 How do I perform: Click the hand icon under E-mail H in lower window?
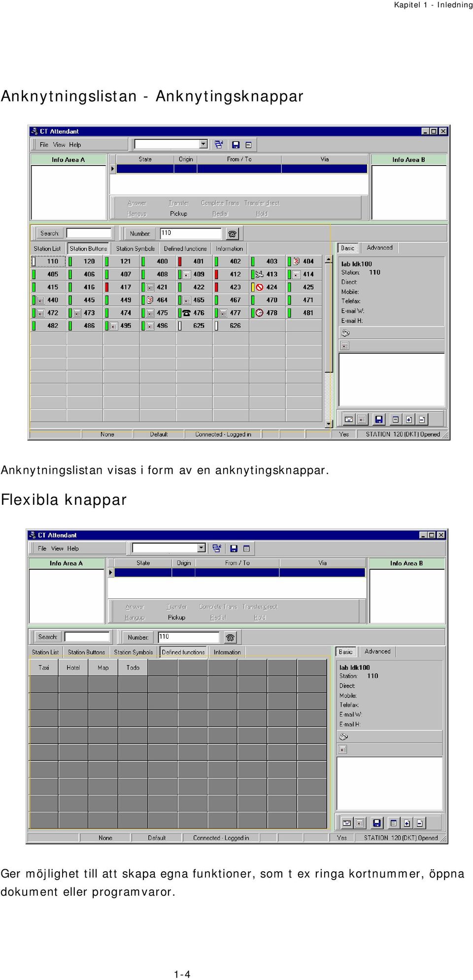343,737
